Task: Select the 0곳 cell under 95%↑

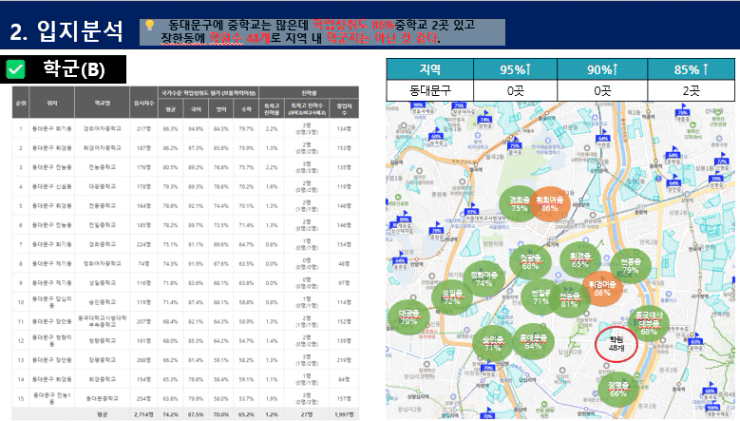Action: [515, 90]
